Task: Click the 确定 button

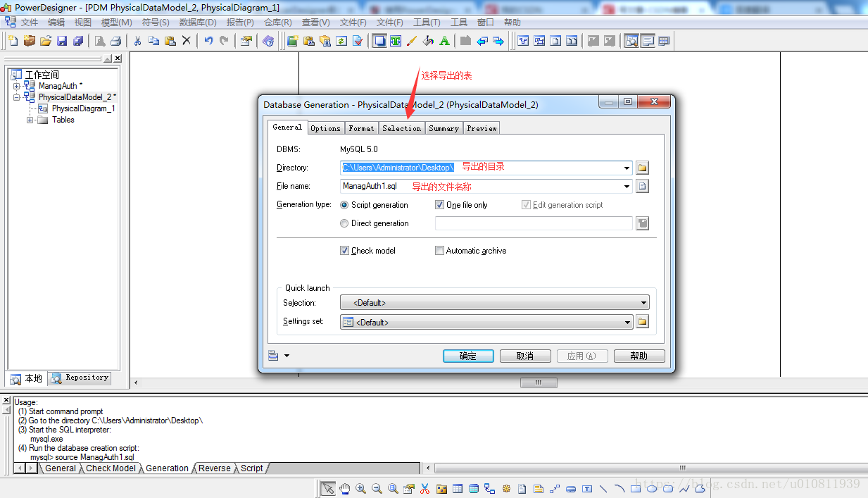Action: coord(468,356)
